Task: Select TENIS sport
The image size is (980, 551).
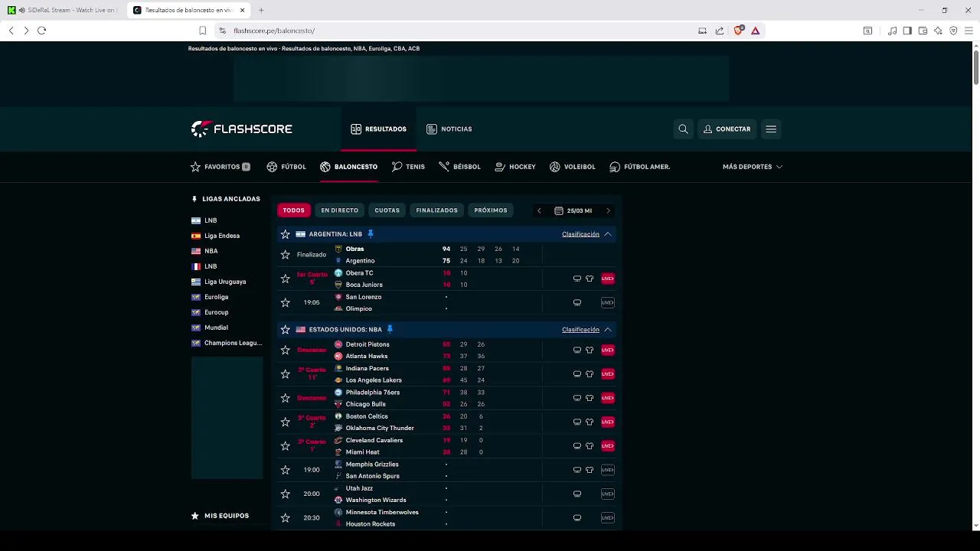Action: [x=408, y=167]
